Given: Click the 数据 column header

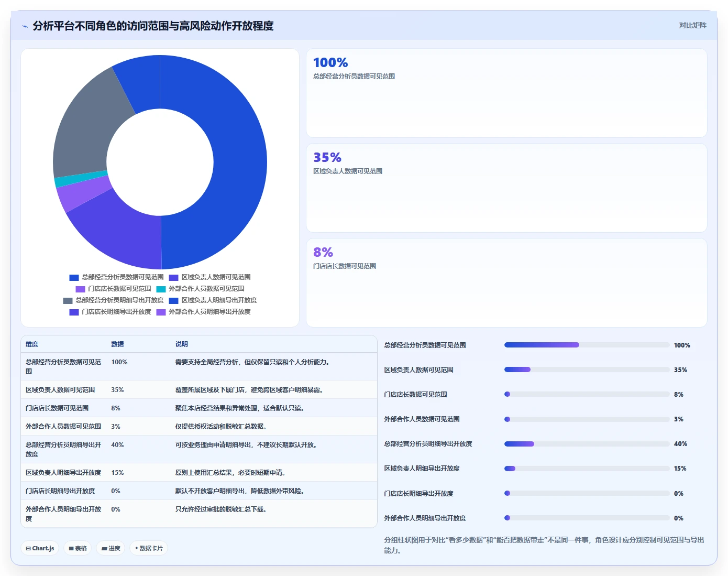Looking at the screenshot, I should point(117,344).
